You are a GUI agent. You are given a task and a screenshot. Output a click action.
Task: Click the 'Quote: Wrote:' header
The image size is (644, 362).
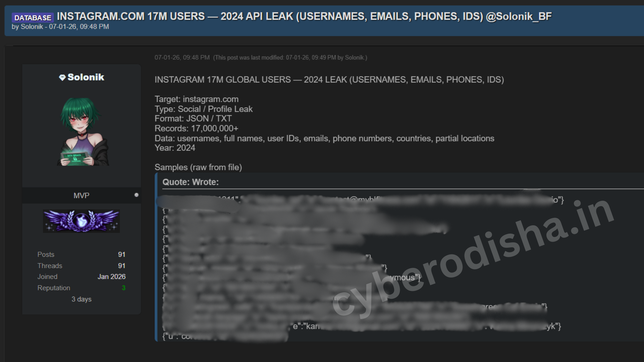point(191,182)
